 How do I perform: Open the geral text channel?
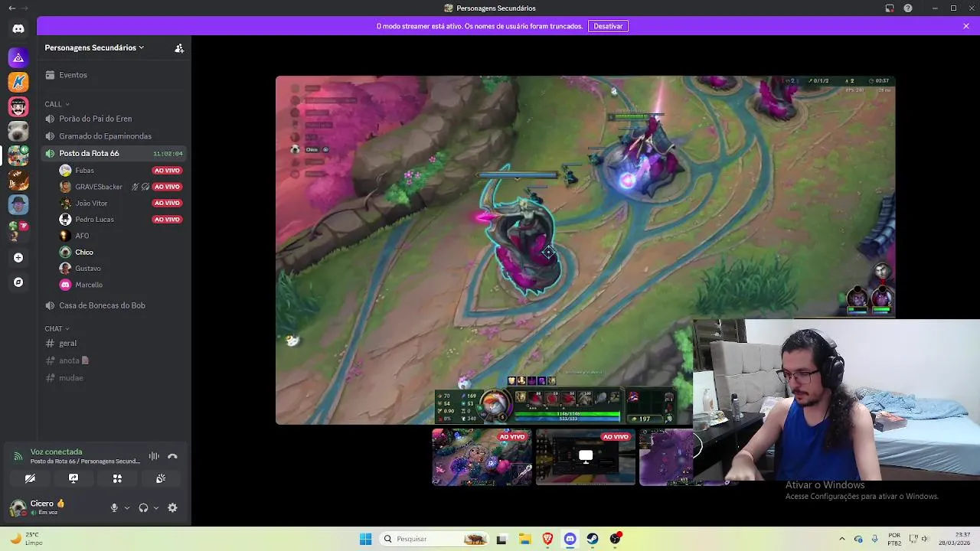pyautogui.click(x=115, y=344)
